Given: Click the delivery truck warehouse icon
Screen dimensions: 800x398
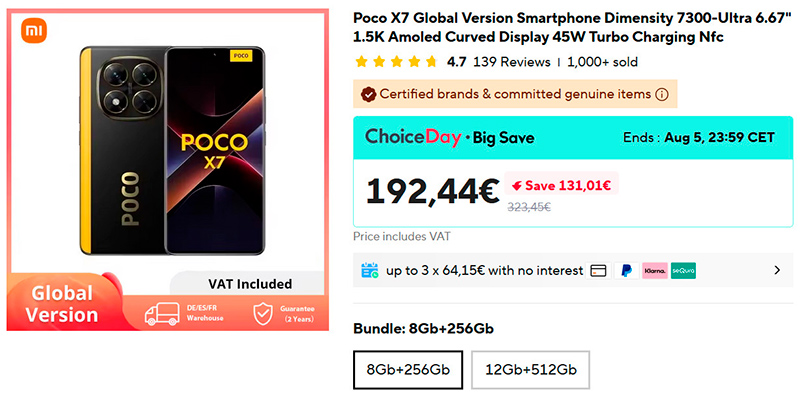Looking at the screenshot, I should tap(162, 314).
